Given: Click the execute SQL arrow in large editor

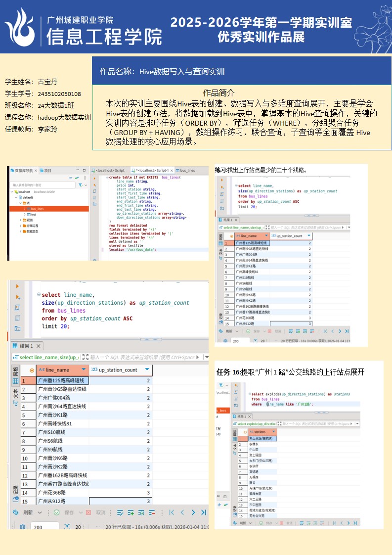Looking at the screenshot, I should click(x=18, y=286).
